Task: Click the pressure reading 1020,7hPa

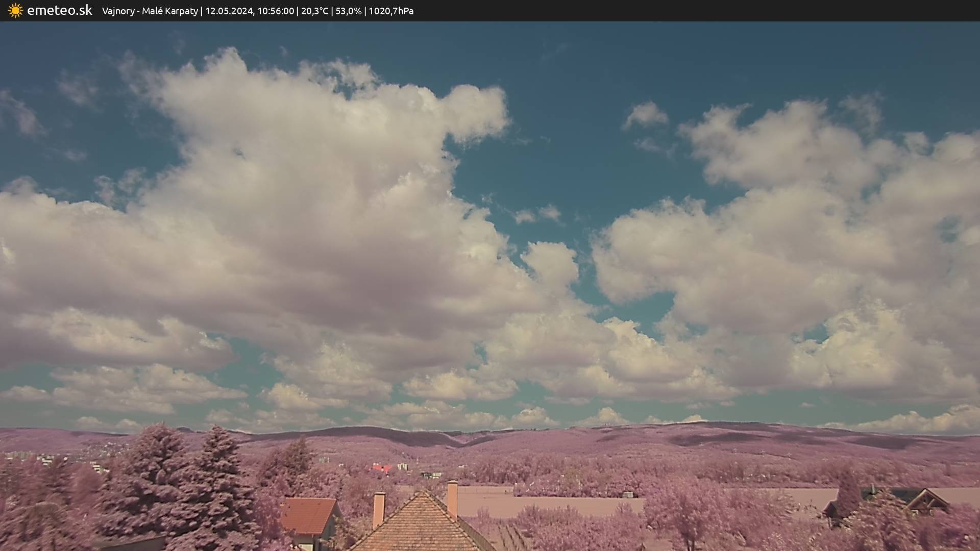Action: pyautogui.click(x=391, y=11)
